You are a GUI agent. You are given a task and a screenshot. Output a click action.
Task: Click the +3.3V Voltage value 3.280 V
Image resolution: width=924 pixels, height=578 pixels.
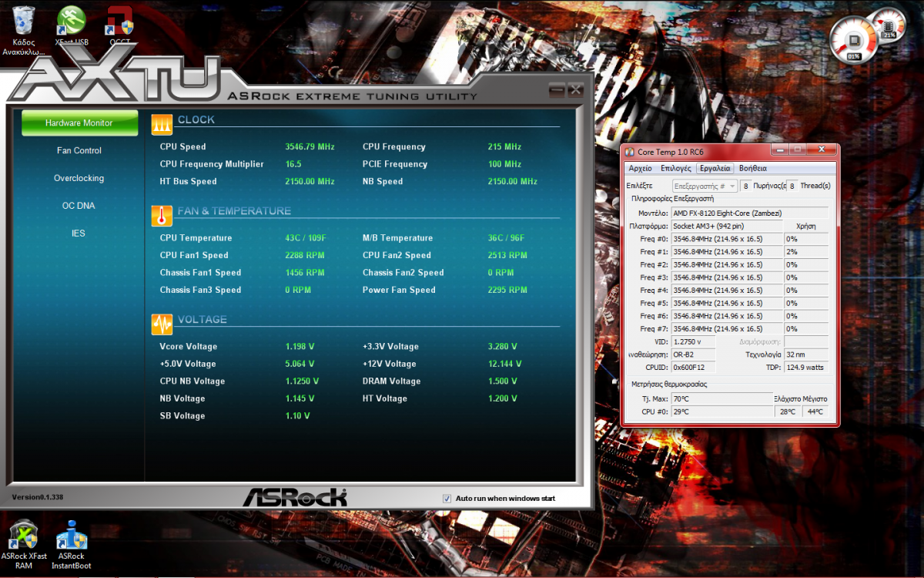[x=503, y=347]
